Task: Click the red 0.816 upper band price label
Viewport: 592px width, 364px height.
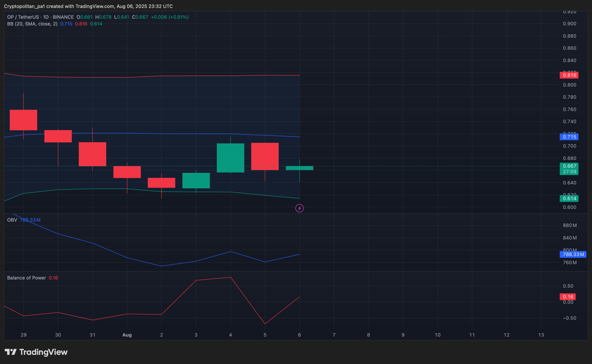Action: 569,75
